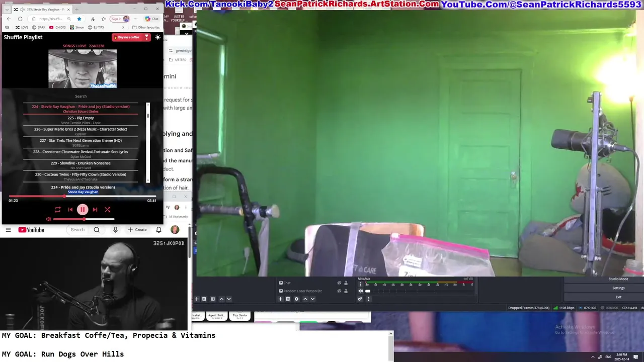Open the BIJ TIPS favorites bookmark
This screenshot has width=644, height=362.
97,27
